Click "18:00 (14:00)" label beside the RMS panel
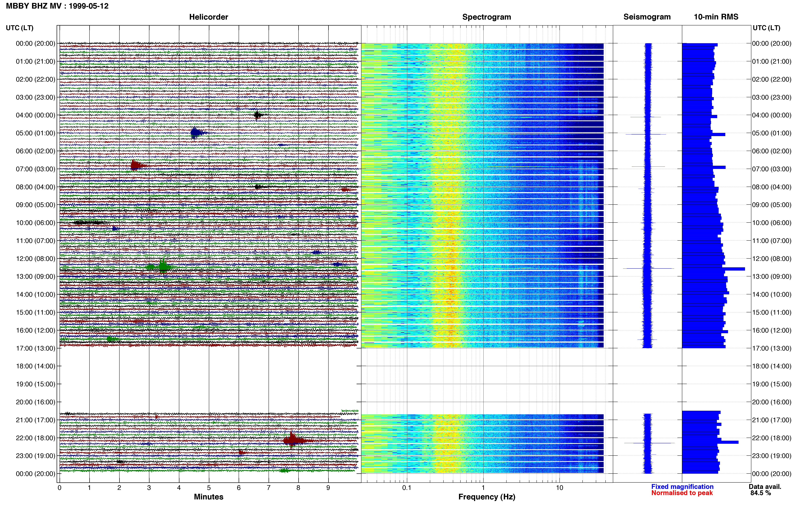Viewport: 812px width, 508px height. (772, 366)
